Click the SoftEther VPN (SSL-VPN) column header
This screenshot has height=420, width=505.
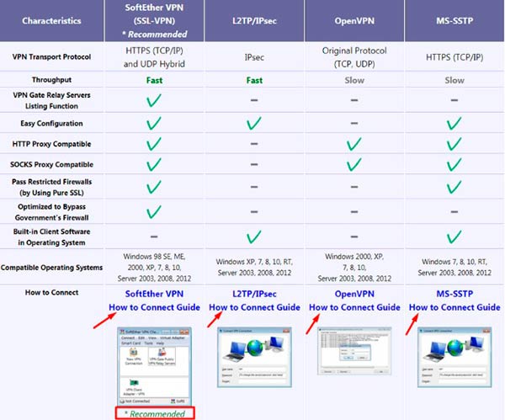point(154,21)
